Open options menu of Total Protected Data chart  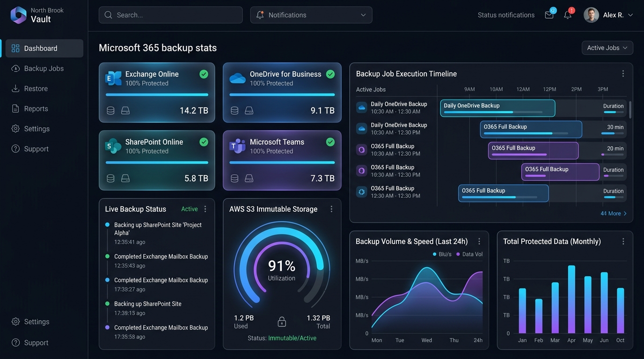[x=623, y=241]
